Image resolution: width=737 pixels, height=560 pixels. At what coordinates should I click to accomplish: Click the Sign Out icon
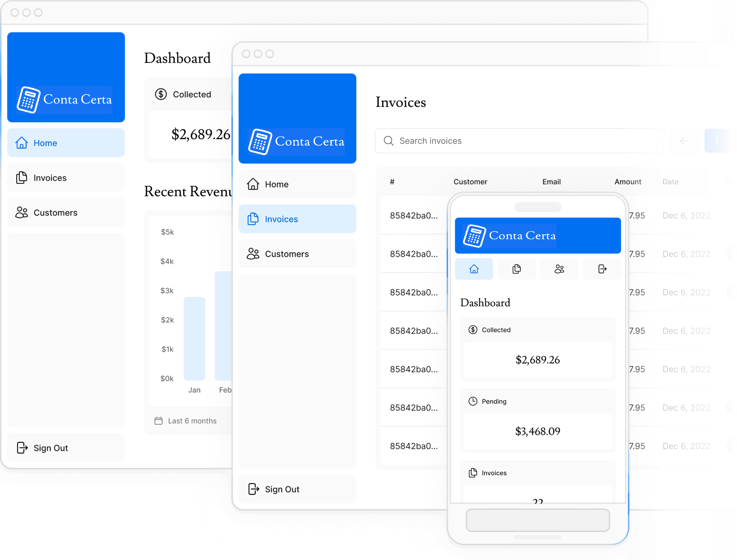[x=22, y=448]
